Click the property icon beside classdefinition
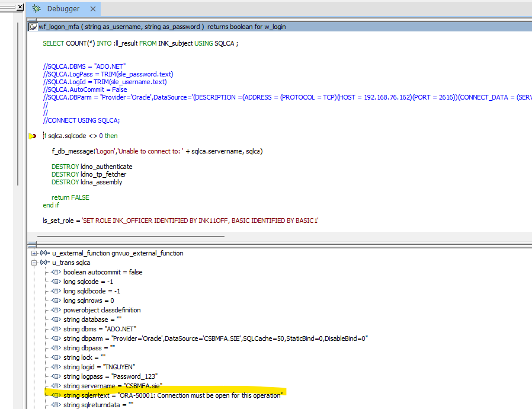The height and width of the screenshot is (409, 532). pyautogui.click(x=56, y=310)
